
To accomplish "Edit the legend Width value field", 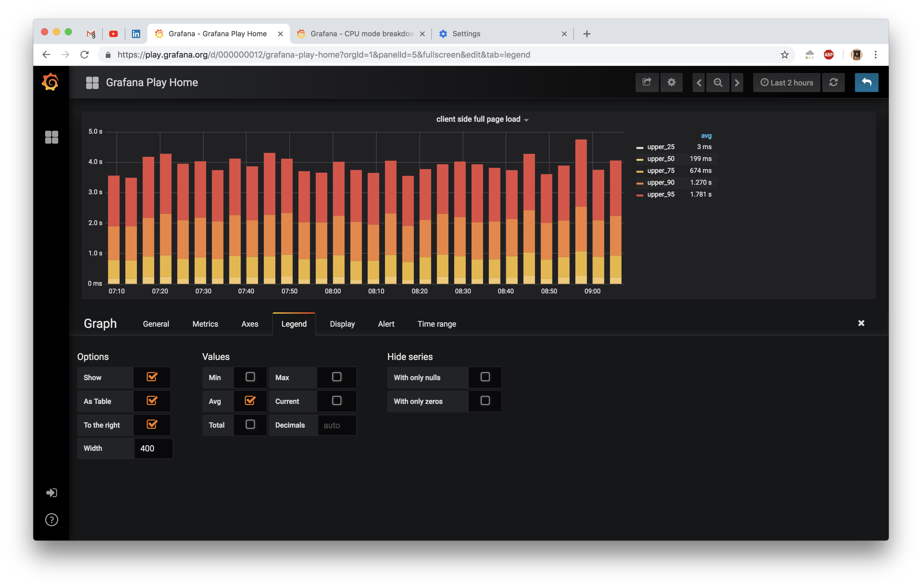I will 153,448.
